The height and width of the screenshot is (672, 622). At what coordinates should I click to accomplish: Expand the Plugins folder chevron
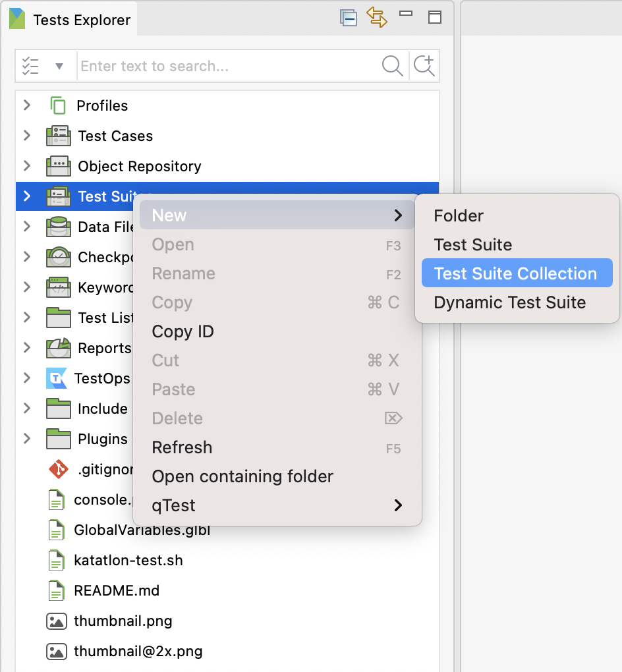pos(27,439)
